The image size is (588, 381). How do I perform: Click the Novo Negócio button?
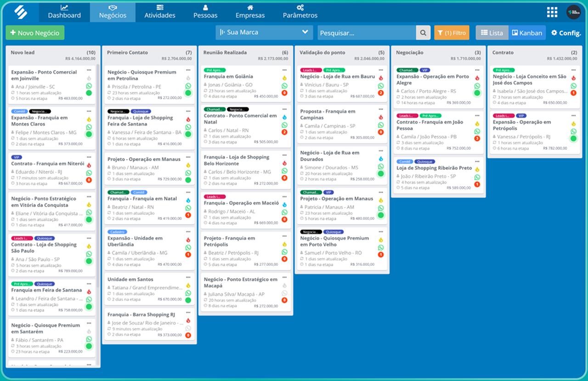(35, 33)
